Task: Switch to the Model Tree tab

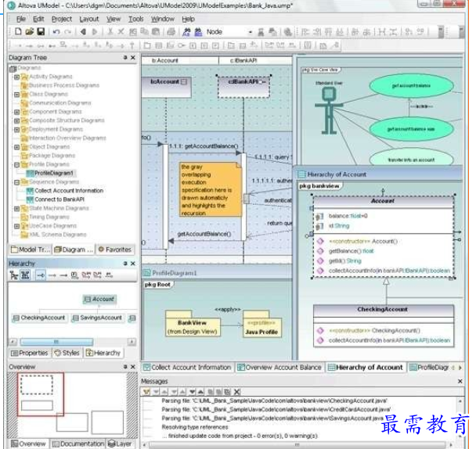Action: (31, 250)
